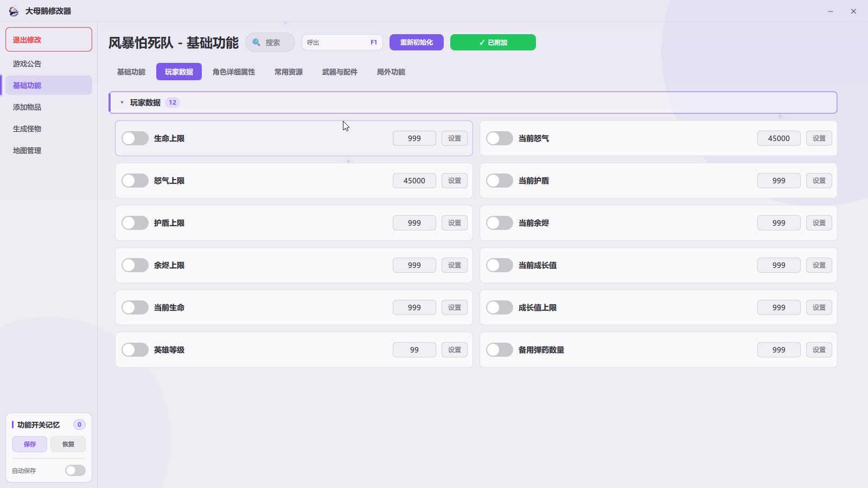The height and width of the screenshot is (488, 868).
Task: Click the 当前怒气 value field 45000
Action: 779,138
